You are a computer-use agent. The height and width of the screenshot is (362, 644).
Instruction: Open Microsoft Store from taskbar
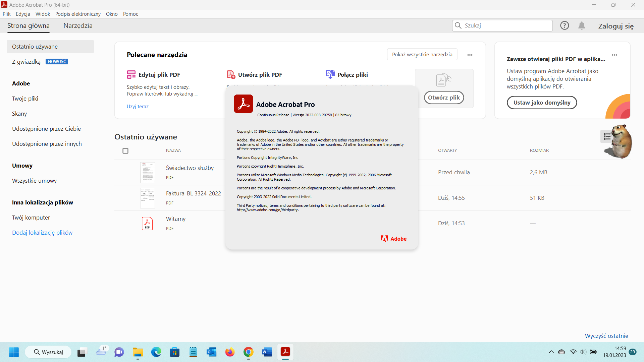[x=174, y=352]
